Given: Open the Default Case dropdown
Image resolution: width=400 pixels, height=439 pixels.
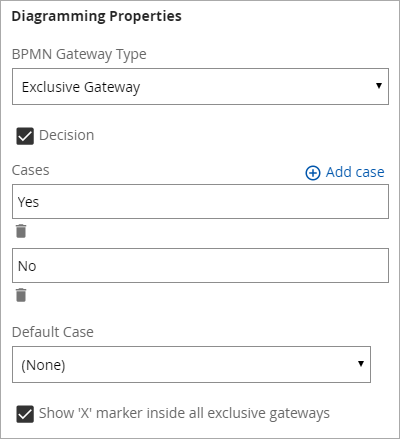Looking at the screenshot, I should [191, 364].
